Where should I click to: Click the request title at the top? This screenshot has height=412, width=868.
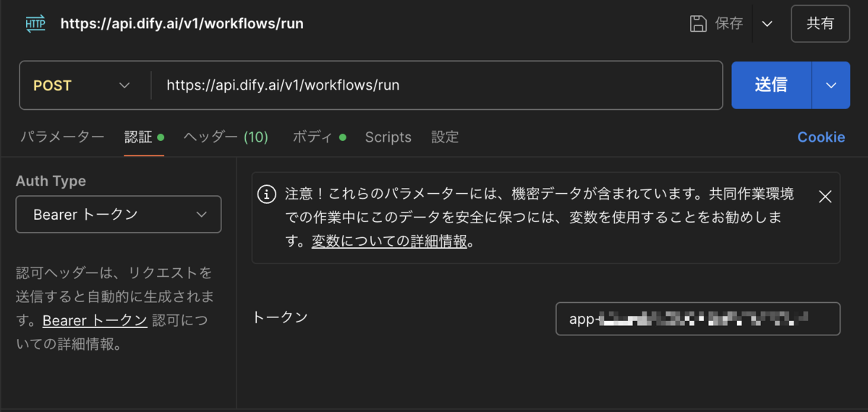(x=182, y=24)
